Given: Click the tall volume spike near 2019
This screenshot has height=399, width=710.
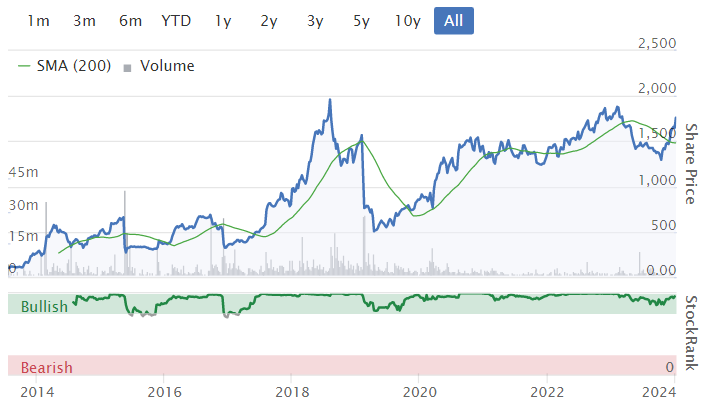Looking at the screenshot, I should [364, 245].
